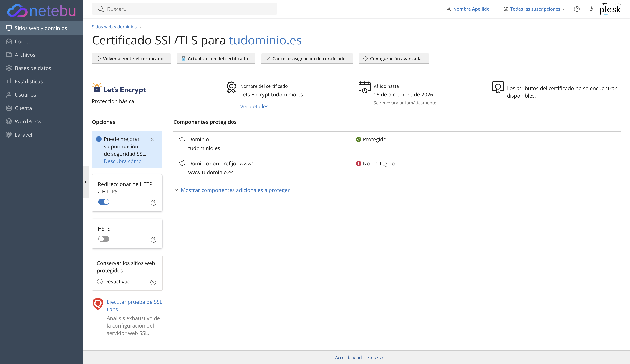Click the calendar valid-until icon
Screen dimensions: 630x364
coord(364,87)
